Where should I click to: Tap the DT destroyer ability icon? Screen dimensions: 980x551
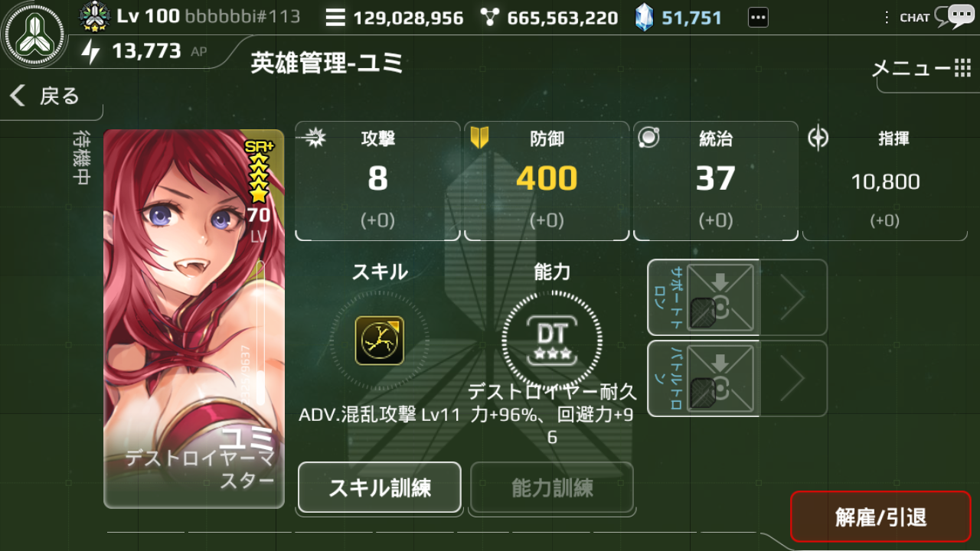[x=552, y=341]
